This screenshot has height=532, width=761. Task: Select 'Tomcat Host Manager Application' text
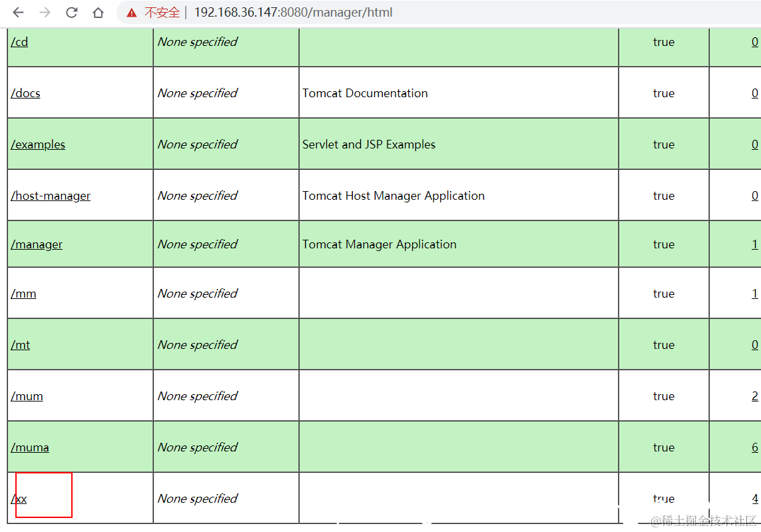click(393, 196)
